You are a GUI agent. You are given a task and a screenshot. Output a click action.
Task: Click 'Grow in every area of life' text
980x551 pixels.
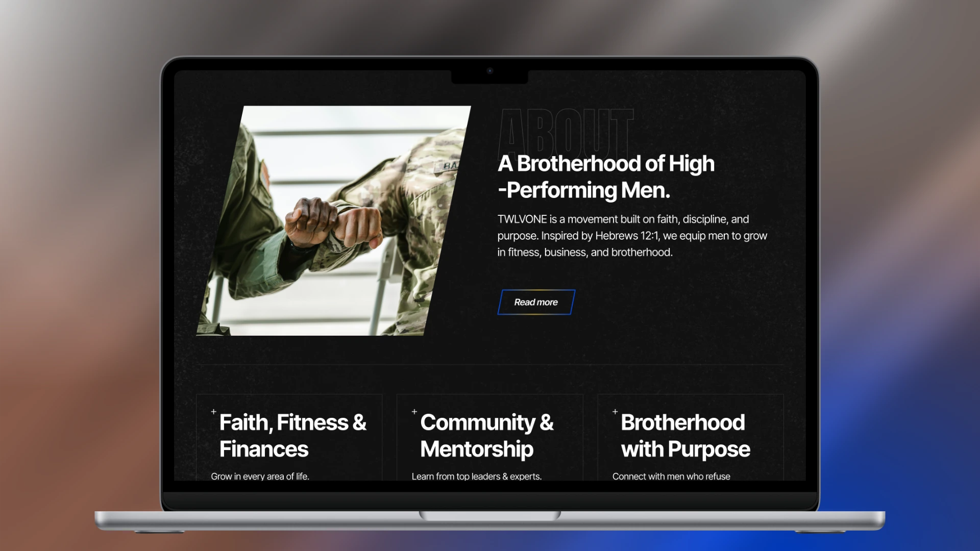click(260, 477)
